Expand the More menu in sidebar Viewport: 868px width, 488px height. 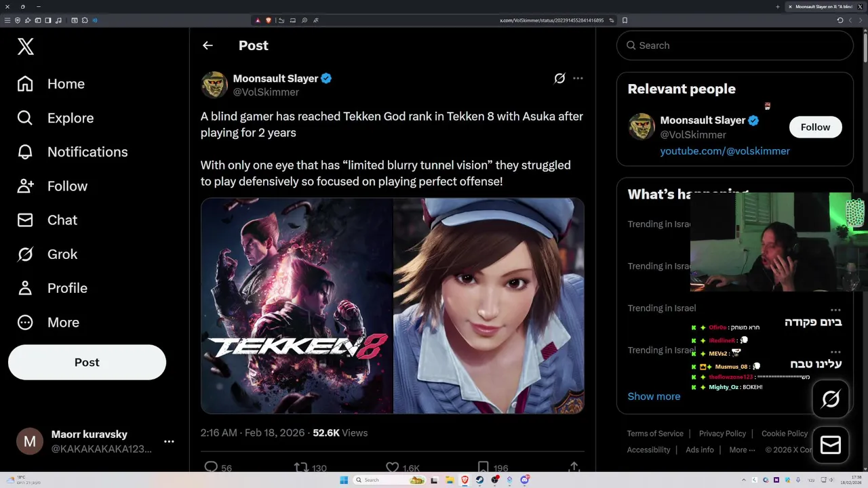point(47,322)
